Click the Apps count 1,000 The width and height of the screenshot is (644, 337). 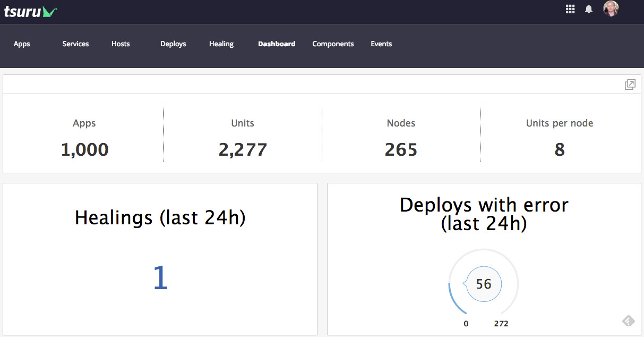click(x=84, y=150)
